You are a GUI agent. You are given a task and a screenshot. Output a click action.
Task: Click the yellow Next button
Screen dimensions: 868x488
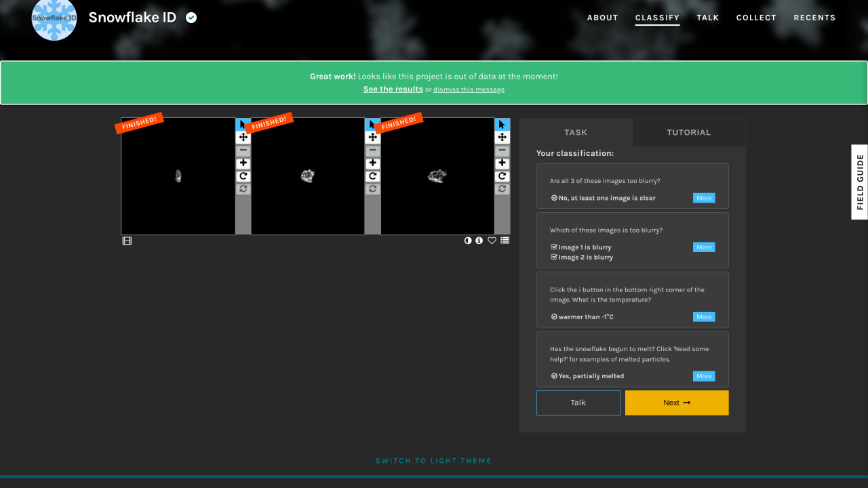pos(677,403)
